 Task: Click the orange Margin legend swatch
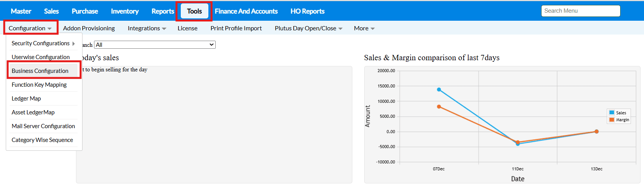pos(612,120)
